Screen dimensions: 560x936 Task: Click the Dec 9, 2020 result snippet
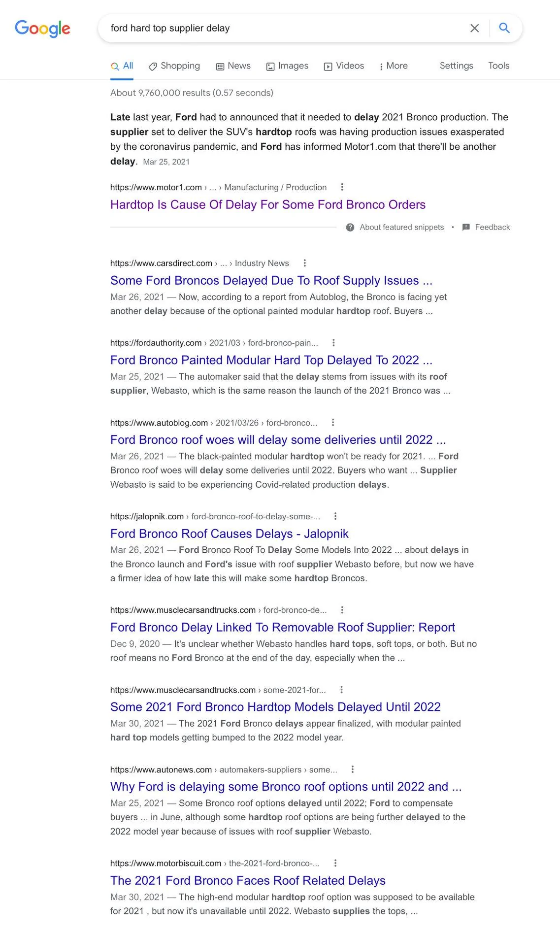(x=294, y=651)
